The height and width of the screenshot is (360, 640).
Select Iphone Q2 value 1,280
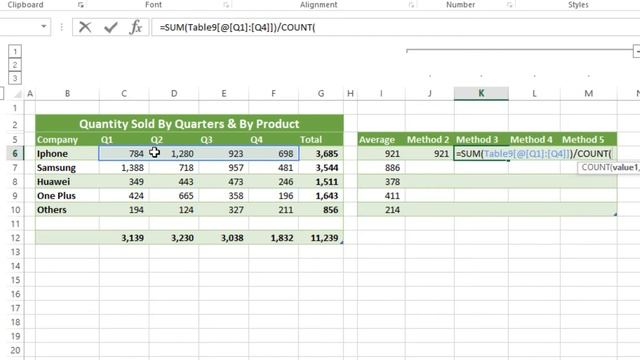click(x=174, y=153)
